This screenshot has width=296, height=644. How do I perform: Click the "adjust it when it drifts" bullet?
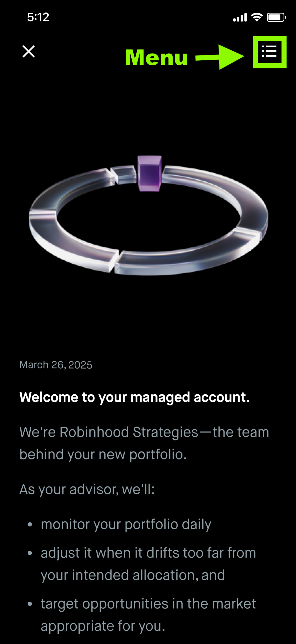(x=148, y=553)
